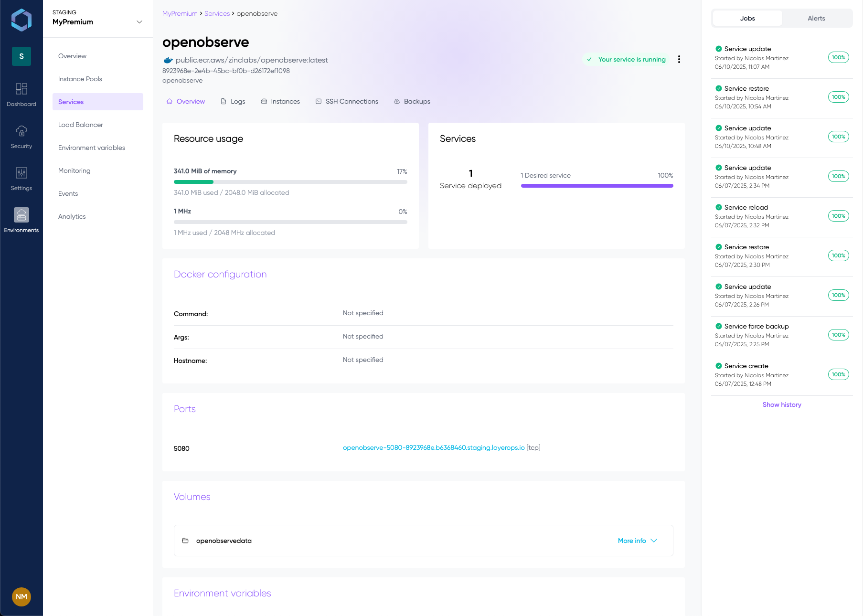Click the folder icon beside openobservedata
Screen dimensions: 863x616
185,541
